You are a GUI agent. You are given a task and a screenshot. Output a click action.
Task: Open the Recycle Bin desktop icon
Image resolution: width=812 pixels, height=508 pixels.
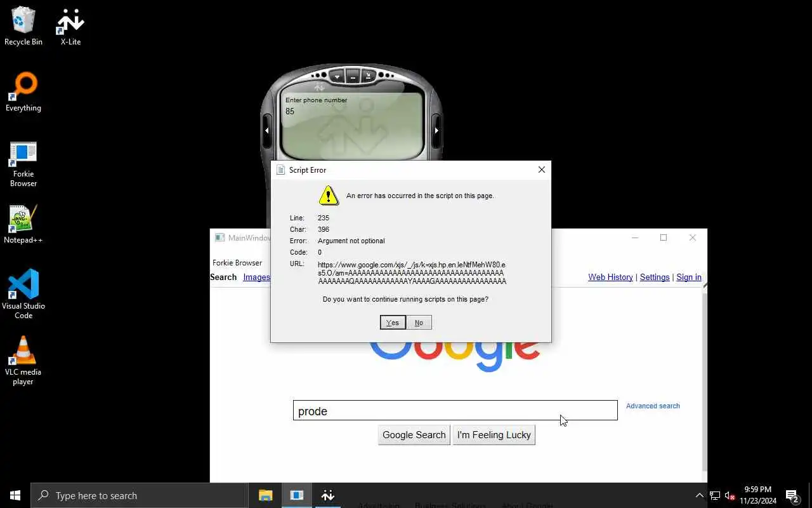coord(23,26)
